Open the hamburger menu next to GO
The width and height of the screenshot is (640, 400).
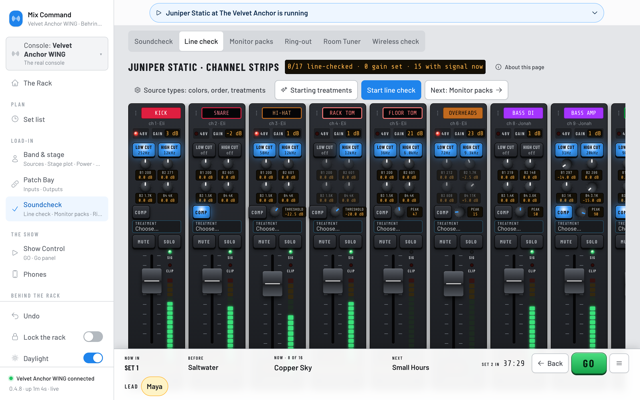coord(619,363)
